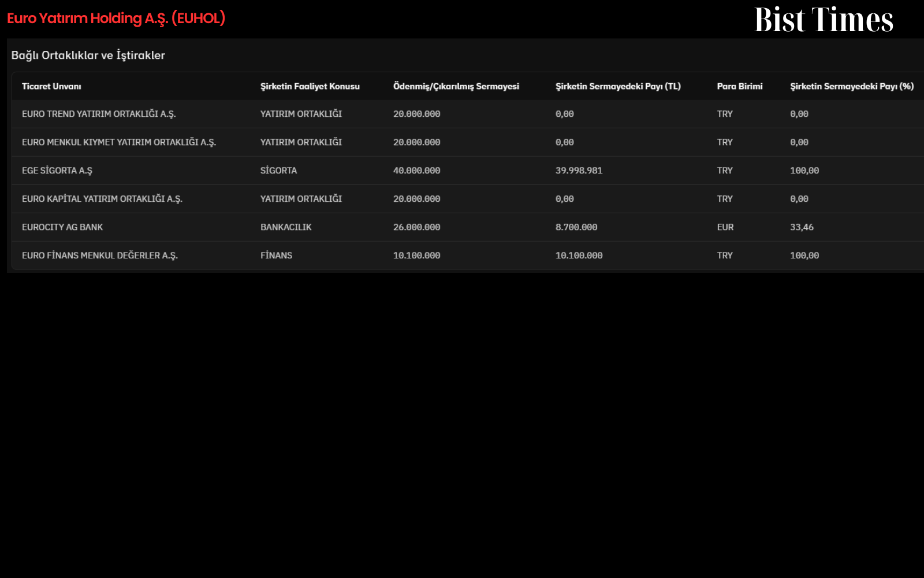Click the 100,00 percentage in Ege Sigorta row
The width and height of the screenshot is (924, 578).
(x=804, y=171)
